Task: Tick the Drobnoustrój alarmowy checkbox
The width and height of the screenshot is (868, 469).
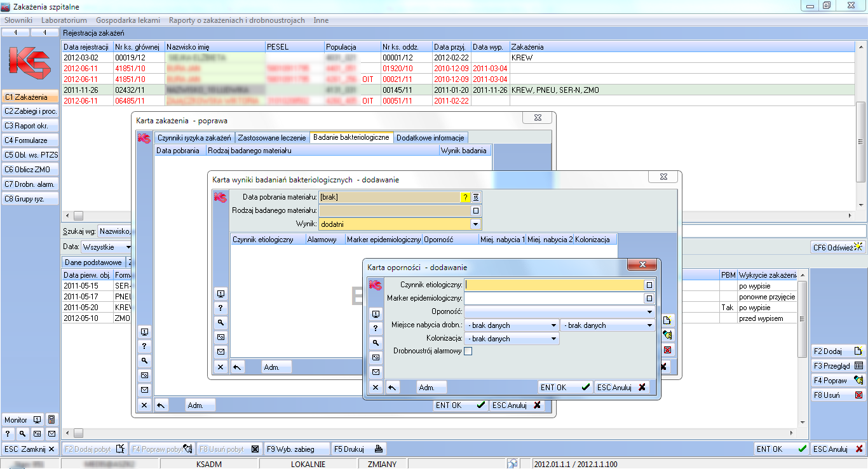Action: [x=468, y=351]
